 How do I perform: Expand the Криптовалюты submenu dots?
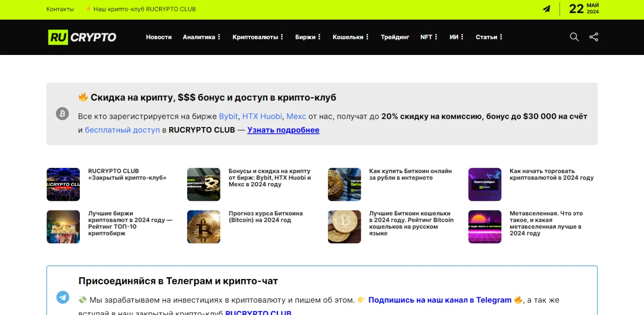point(282,37)
